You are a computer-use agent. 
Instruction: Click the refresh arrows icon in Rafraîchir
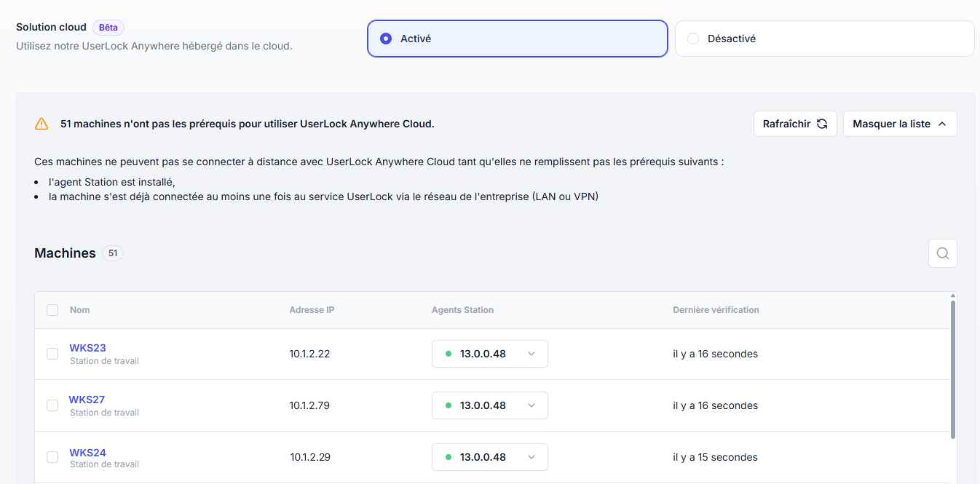point(822,124)
